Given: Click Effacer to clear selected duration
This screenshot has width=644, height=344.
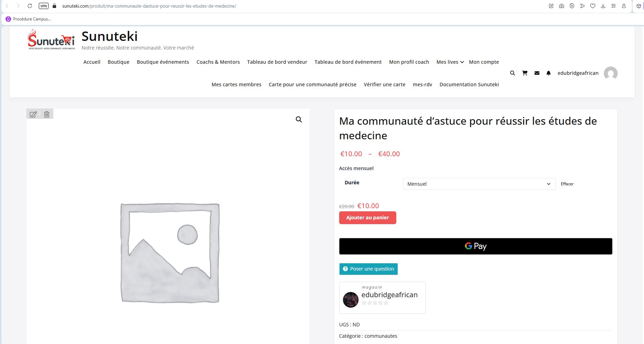Looking at the screenshot, I should [x=567, y=184].
